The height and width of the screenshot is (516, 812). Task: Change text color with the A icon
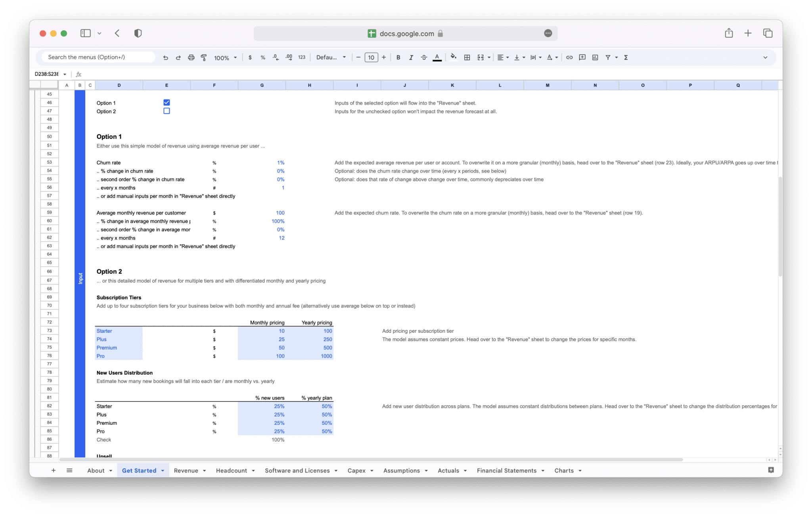[437, 57]
